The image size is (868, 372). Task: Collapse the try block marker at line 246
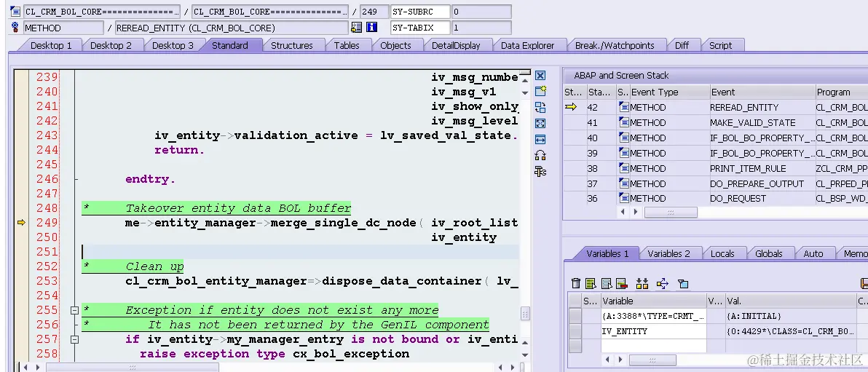coord(76,179)
